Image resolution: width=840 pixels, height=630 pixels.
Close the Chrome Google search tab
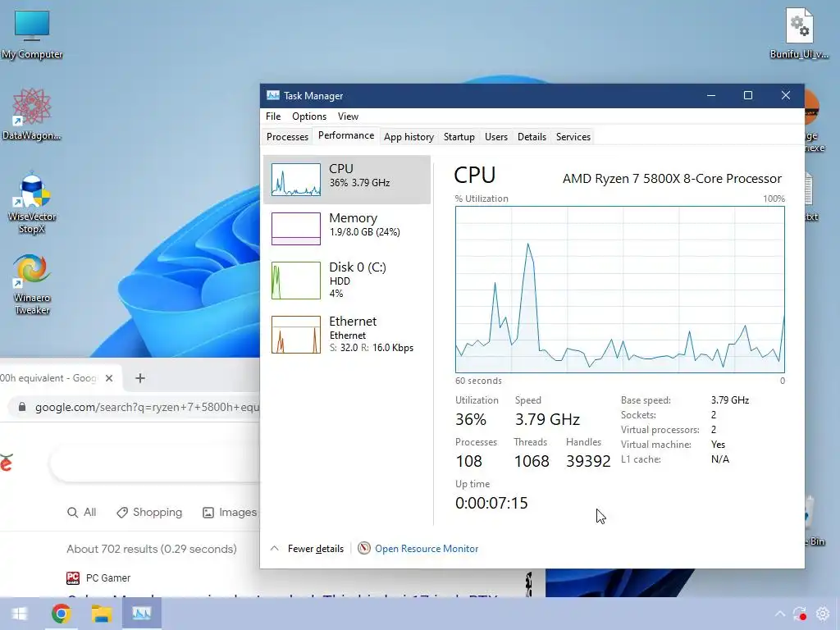tap(109, 378)
